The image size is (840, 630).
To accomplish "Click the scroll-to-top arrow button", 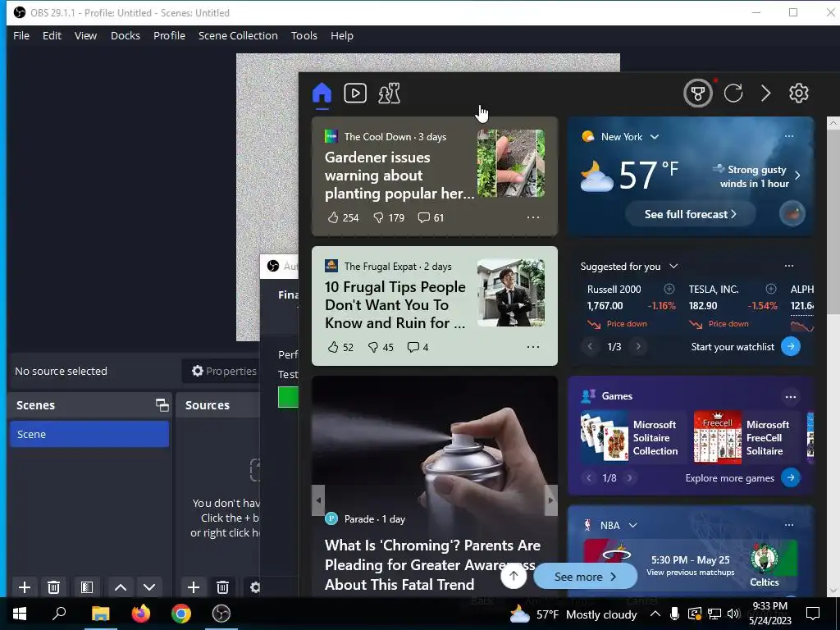I will (514, 577).
